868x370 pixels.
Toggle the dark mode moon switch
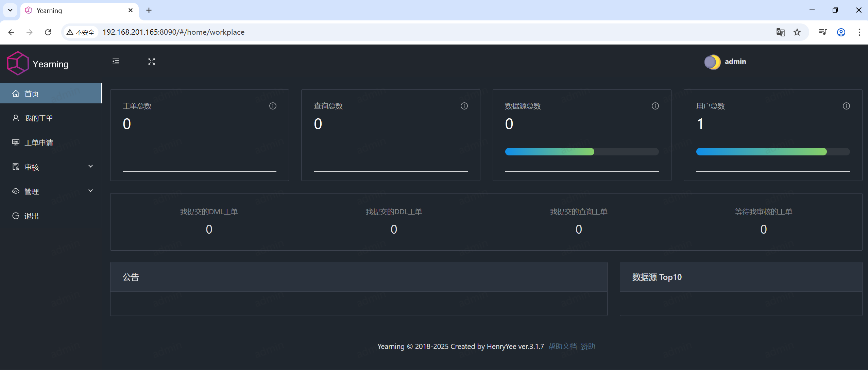point(712,62)
